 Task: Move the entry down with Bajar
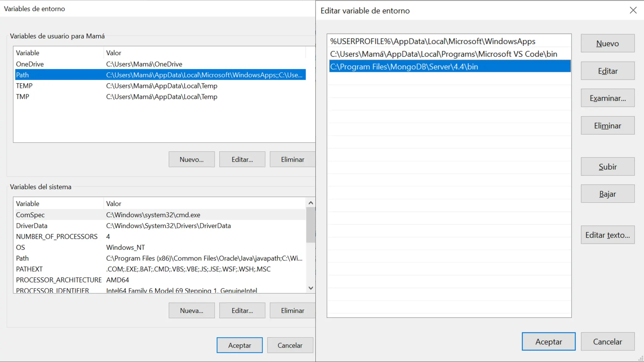point(607,194)
